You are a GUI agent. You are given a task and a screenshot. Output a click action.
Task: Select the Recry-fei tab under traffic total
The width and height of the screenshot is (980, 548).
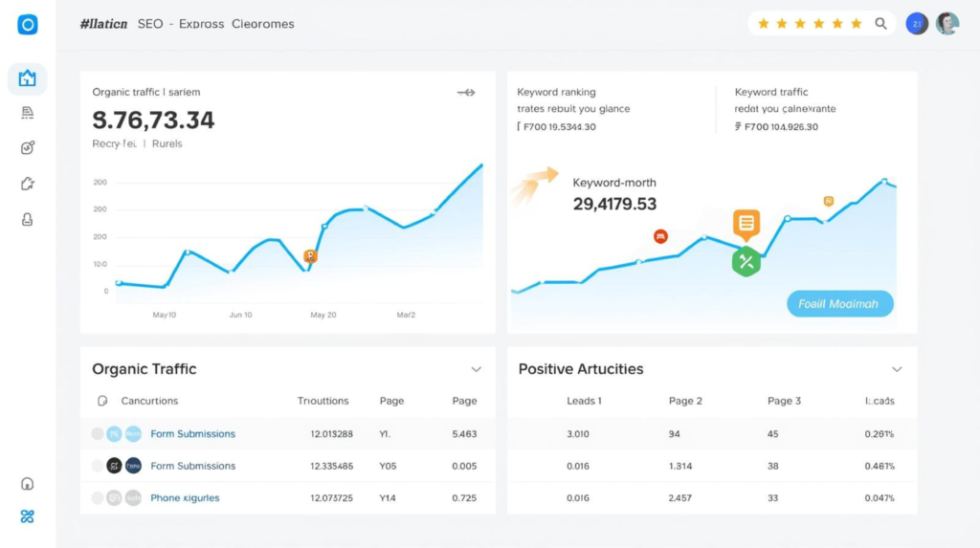(x=114, y=143)
